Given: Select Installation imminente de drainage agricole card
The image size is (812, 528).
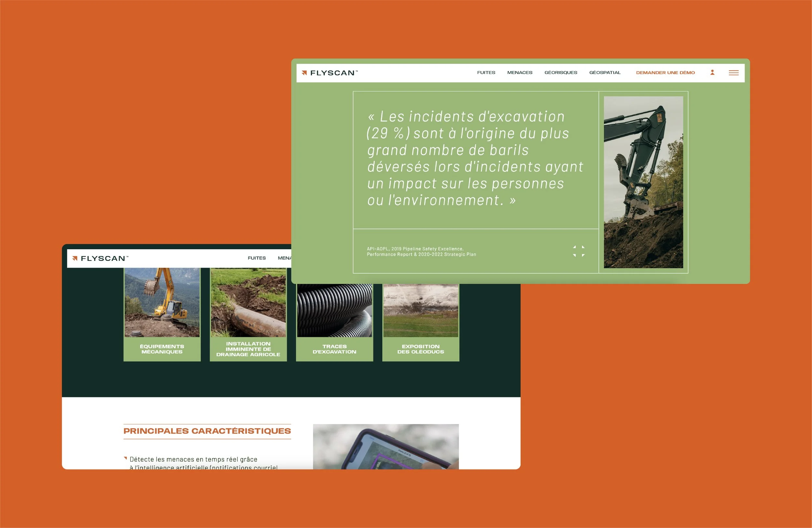Looking at the screenshot, I should click(248, 314).
